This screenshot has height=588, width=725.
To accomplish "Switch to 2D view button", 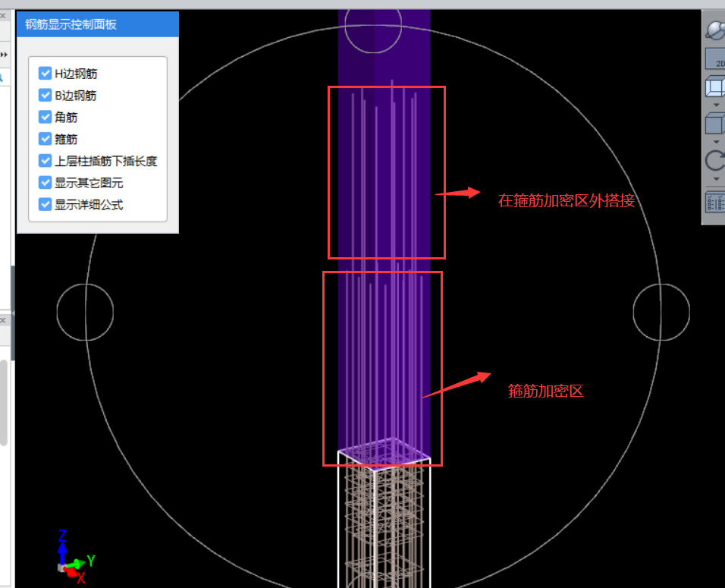I will [x=715, y=59].
